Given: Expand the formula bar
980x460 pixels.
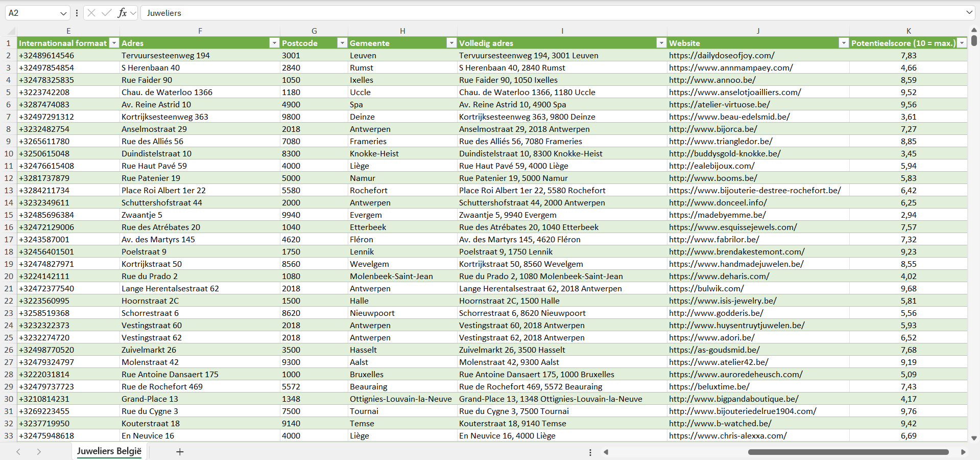Looking at the screenshot, I should pos(969,13).
